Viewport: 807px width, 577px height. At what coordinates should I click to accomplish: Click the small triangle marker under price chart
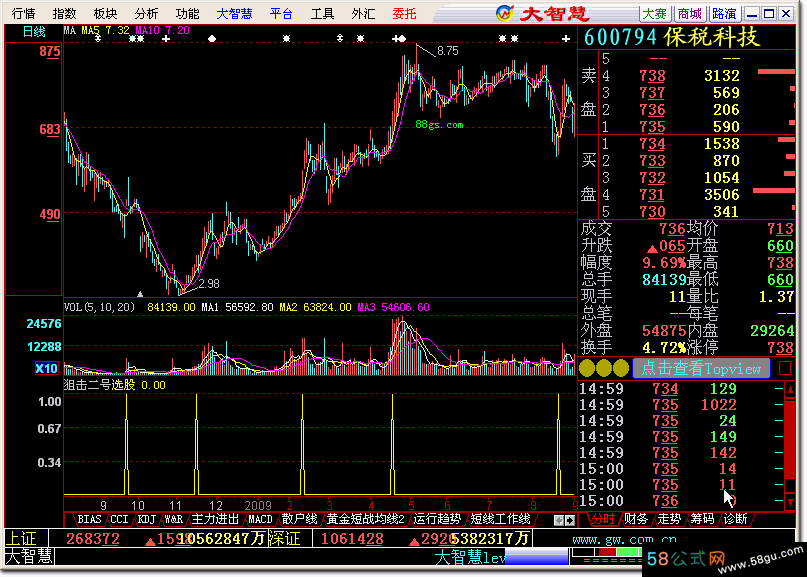pyautogui.click(x=140, y=294)
